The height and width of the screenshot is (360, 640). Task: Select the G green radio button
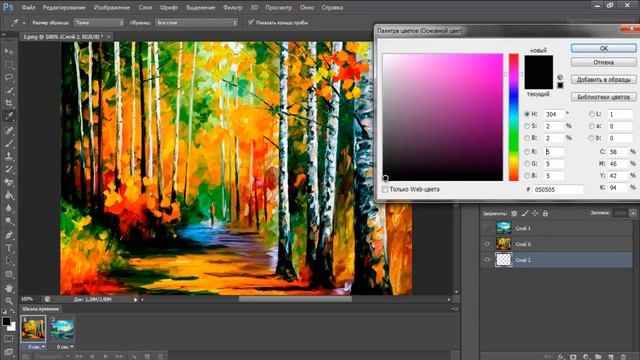pos(527,164)
